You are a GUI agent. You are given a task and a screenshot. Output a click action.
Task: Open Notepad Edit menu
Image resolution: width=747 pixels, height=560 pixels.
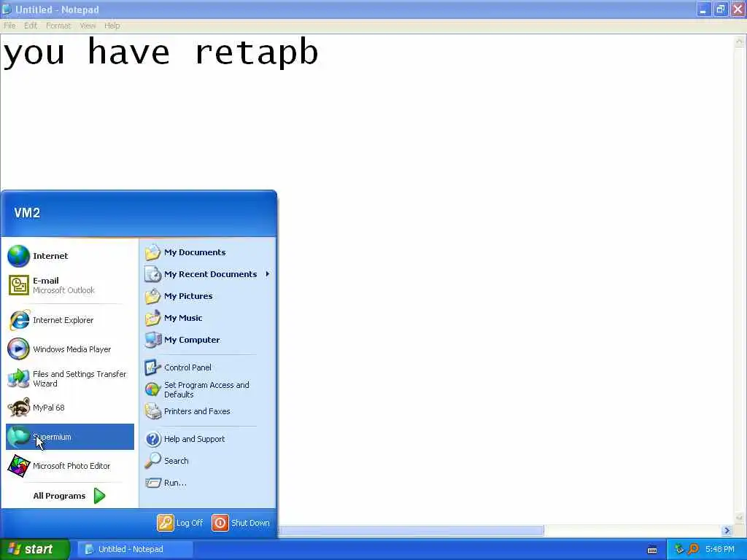pos(31,26)
